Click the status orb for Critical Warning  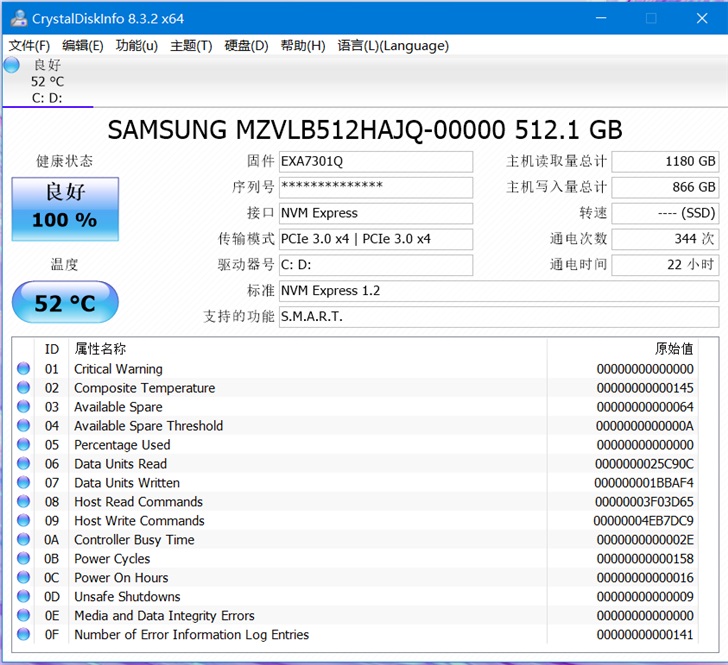click(x=23, y=369)
